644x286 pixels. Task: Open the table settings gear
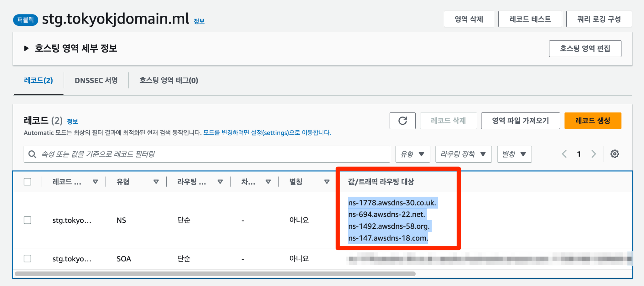pos(615,154)
